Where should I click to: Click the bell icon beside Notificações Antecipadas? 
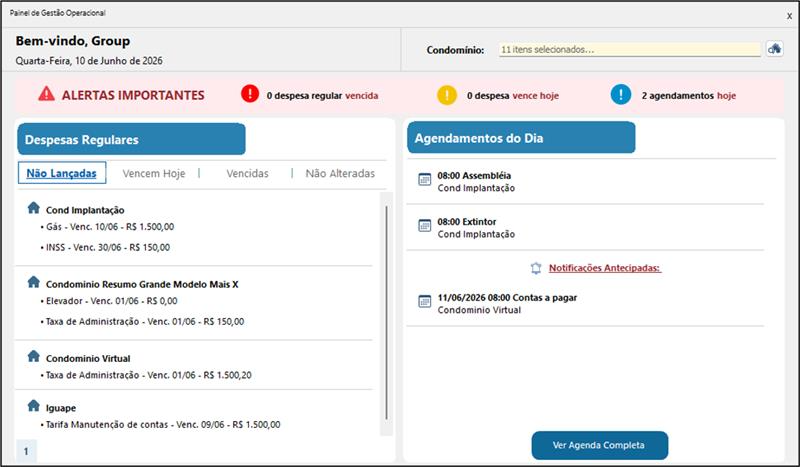(536, 268)
